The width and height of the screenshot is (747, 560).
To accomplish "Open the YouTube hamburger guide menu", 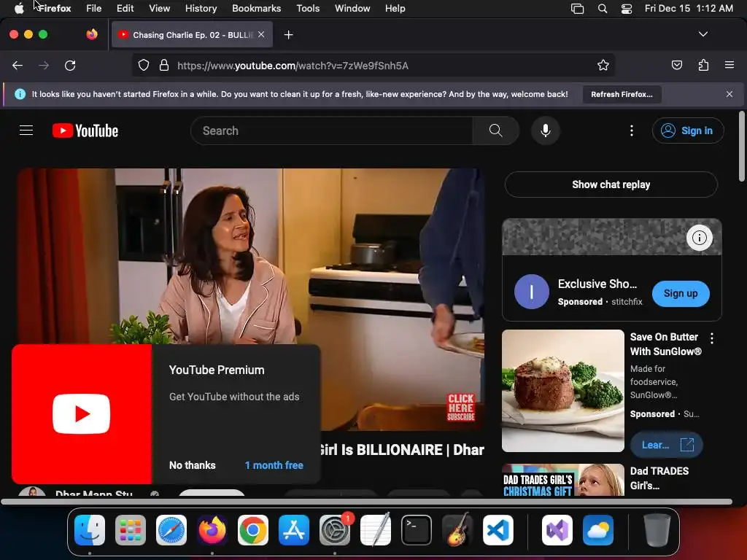I will click(26, 131).
